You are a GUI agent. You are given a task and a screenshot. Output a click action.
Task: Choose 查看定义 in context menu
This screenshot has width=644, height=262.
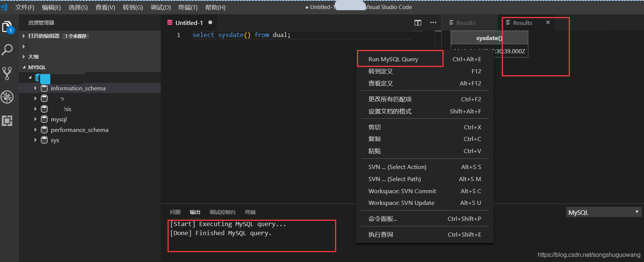pyautogui.click(x=425, y=83)
